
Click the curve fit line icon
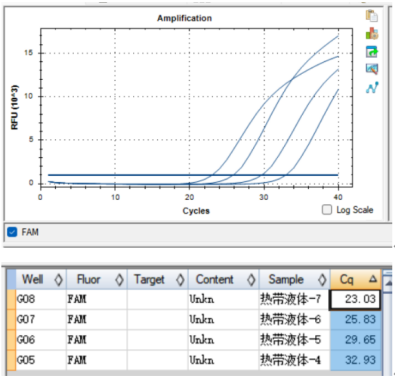point(372,87)
